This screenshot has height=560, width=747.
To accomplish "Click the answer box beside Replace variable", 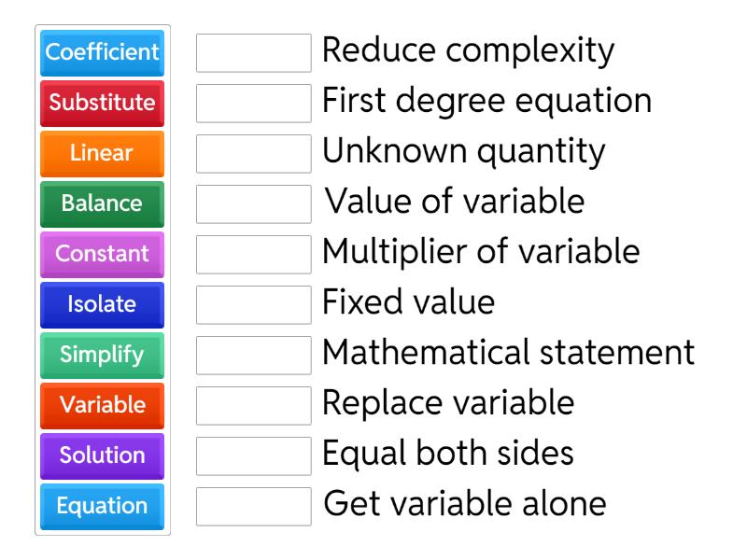I will [254, 407].
